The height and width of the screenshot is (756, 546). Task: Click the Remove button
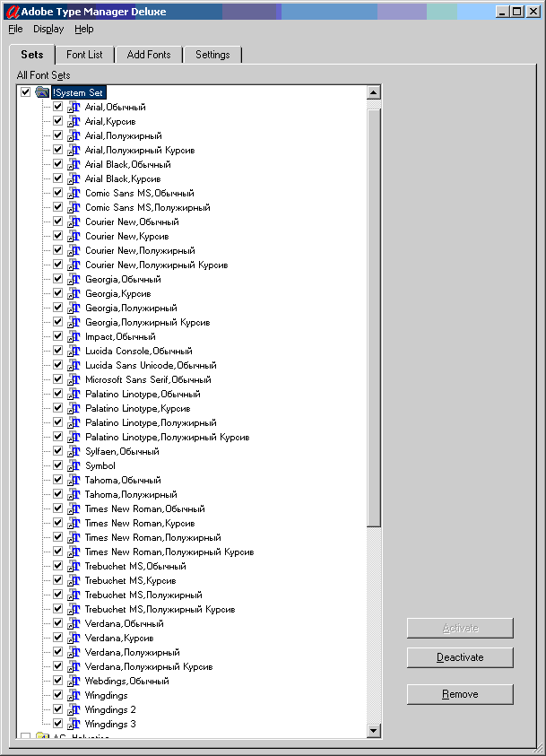pos(460,694)
